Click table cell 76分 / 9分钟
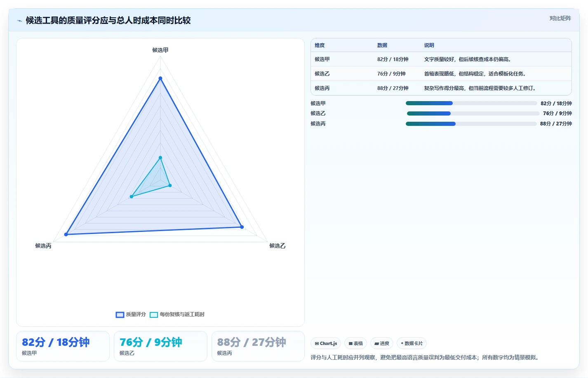Viewport: 588px width, 378px height. point(391,74)
